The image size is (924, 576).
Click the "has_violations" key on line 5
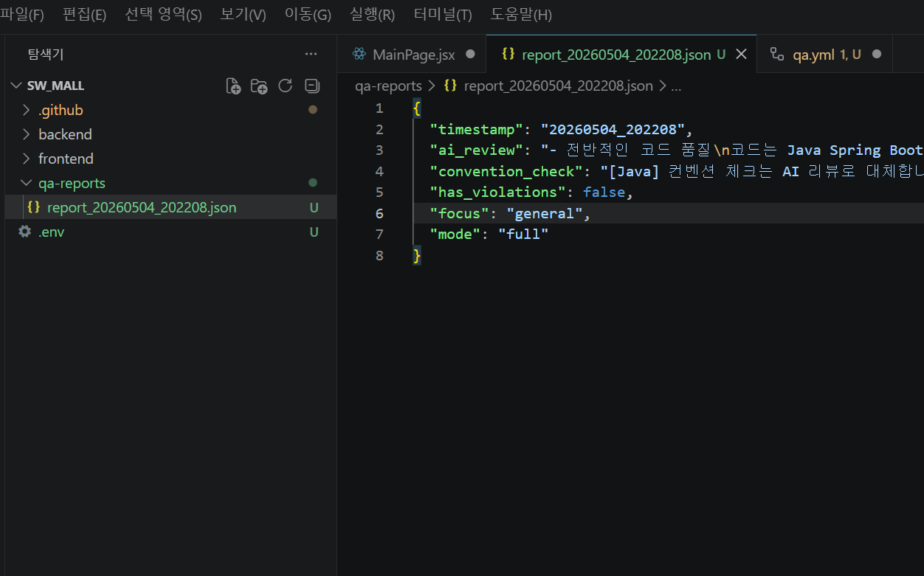coord(497,192)
